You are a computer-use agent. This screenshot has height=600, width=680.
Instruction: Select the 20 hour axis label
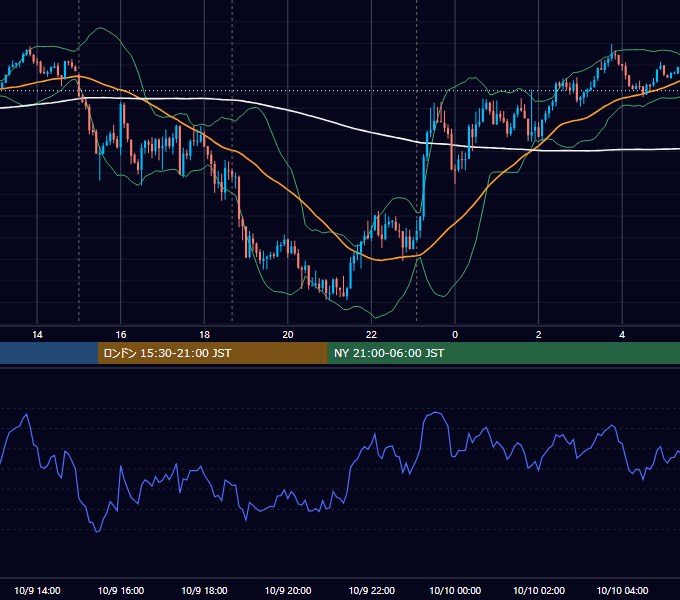[x=288, y=335]
